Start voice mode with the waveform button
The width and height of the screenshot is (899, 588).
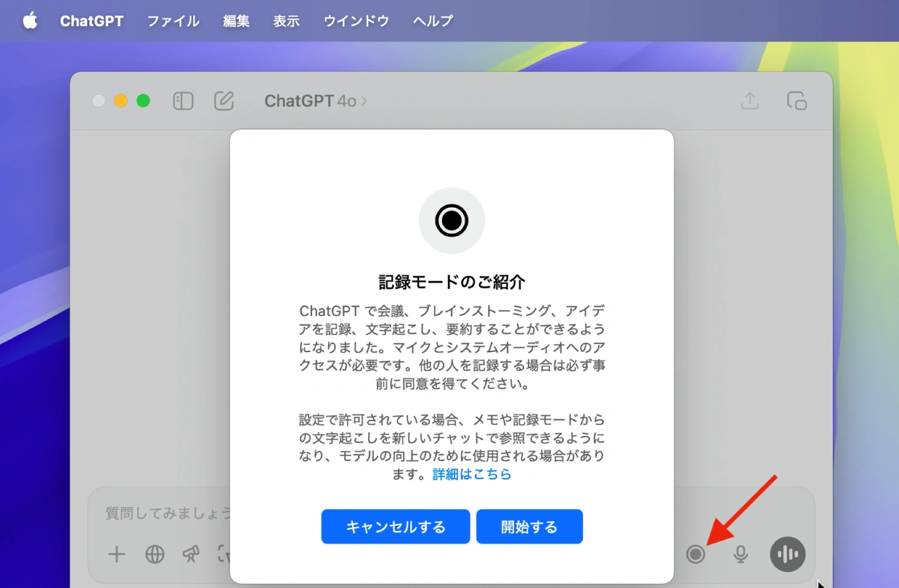click(x=787, y=554)
